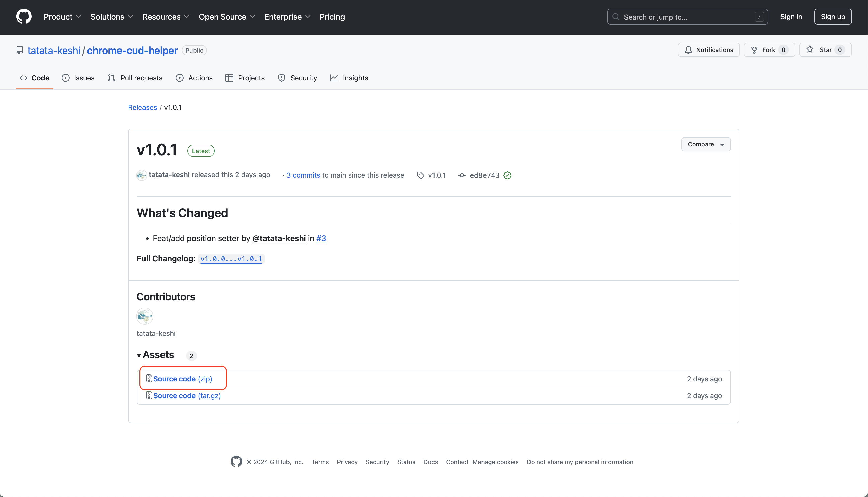The image size is (868, 497).
Task: Click the repository book icon
Action: 20,50
